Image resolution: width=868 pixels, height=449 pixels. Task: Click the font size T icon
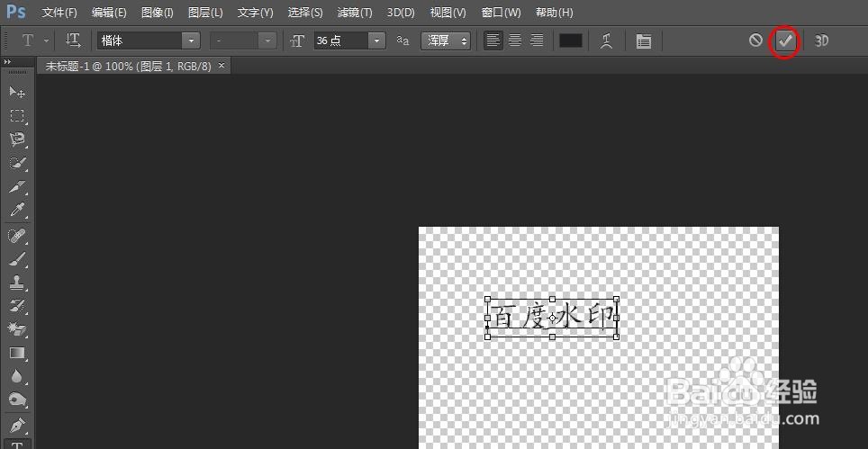(297, 40)
